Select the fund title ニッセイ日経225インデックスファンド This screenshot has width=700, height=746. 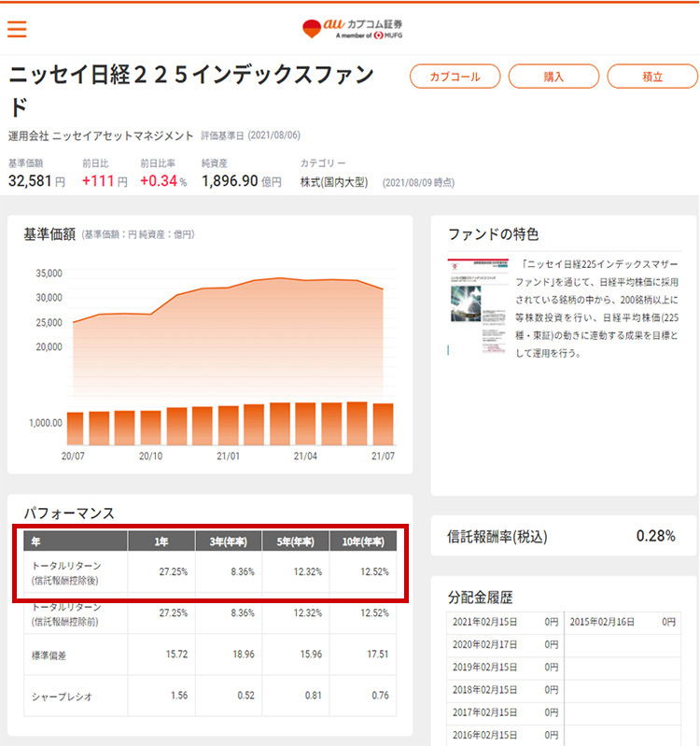click(x=191, y=91)
